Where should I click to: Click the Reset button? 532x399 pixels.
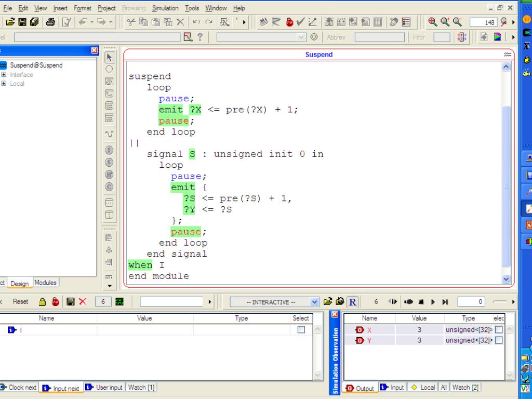(20, 302)
